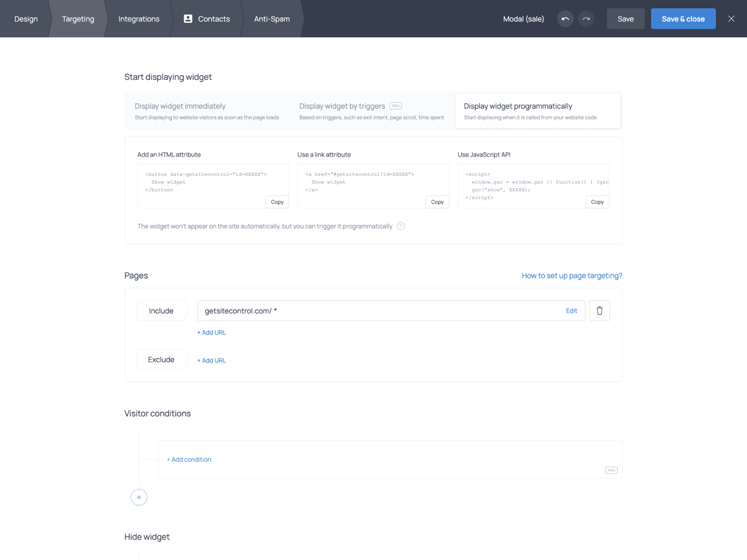This screenshot has width=747, height=560.
Task: Copy the link attribute code
Action: (437, 202)
